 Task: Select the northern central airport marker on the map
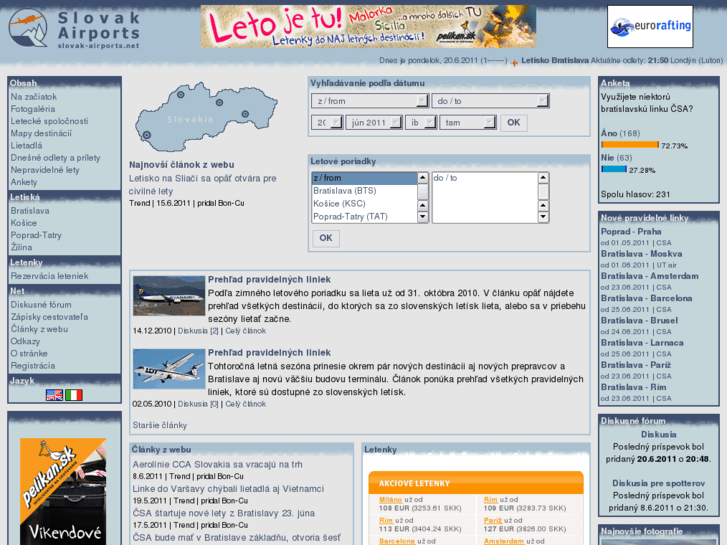point(219,102)
